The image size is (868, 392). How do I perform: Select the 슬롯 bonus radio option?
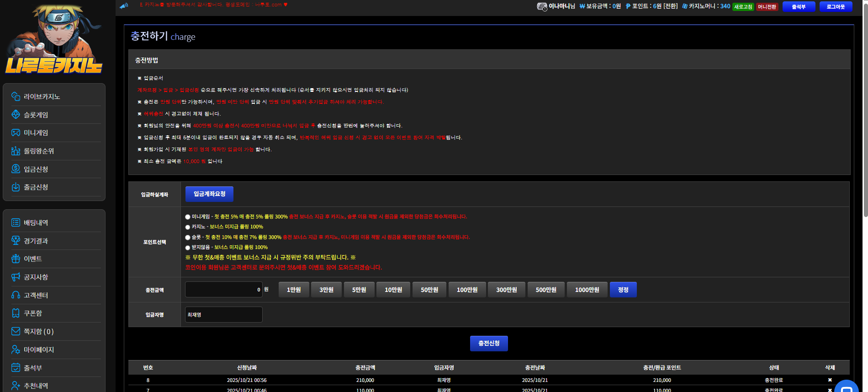tap(188, 238)
